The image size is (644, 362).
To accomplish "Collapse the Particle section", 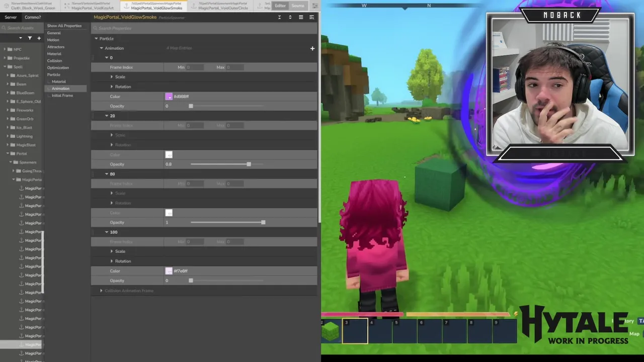I will [96, 39].
